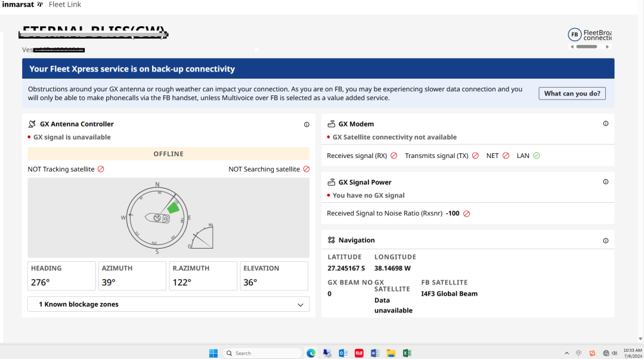This screenshot has height=359, width=644.
Task: Click the elevation quarter-circle gauge
Action: (202, 237)
